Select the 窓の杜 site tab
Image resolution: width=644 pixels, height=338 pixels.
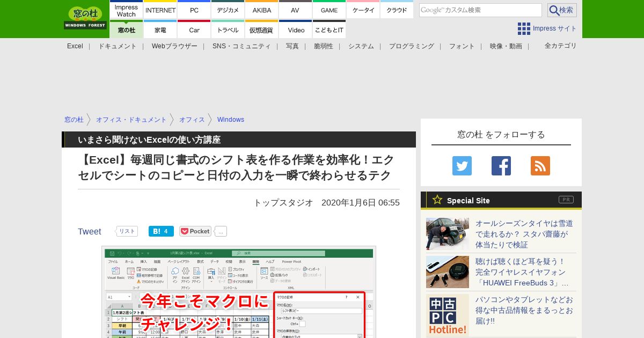tap(126, 30)
